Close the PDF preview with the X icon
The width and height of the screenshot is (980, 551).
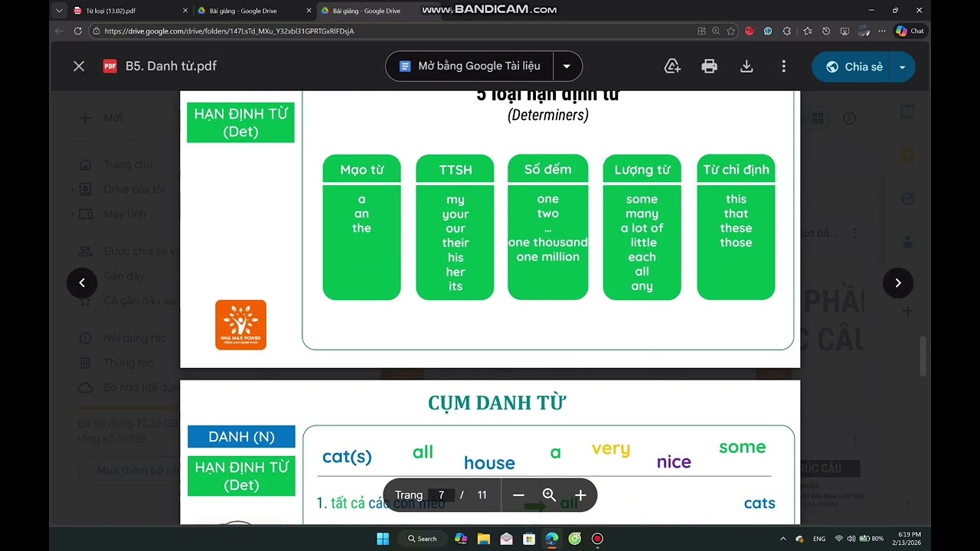[x=79, y=67]
